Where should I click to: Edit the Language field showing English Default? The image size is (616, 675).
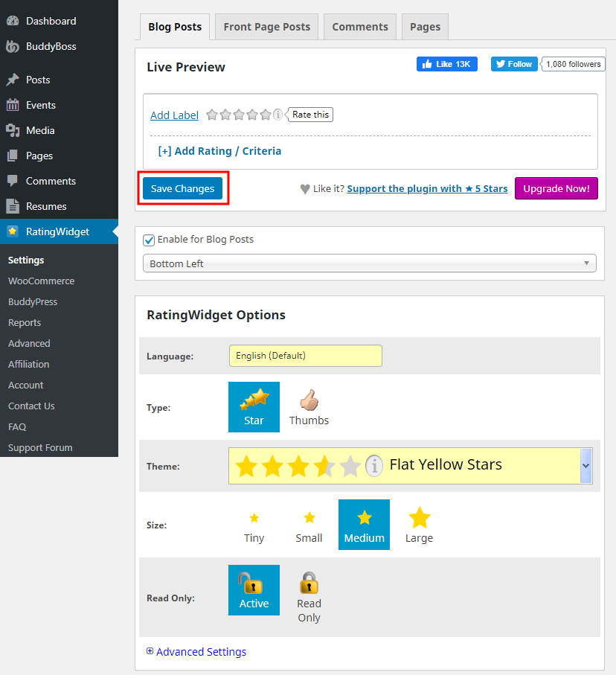[305, 356]
